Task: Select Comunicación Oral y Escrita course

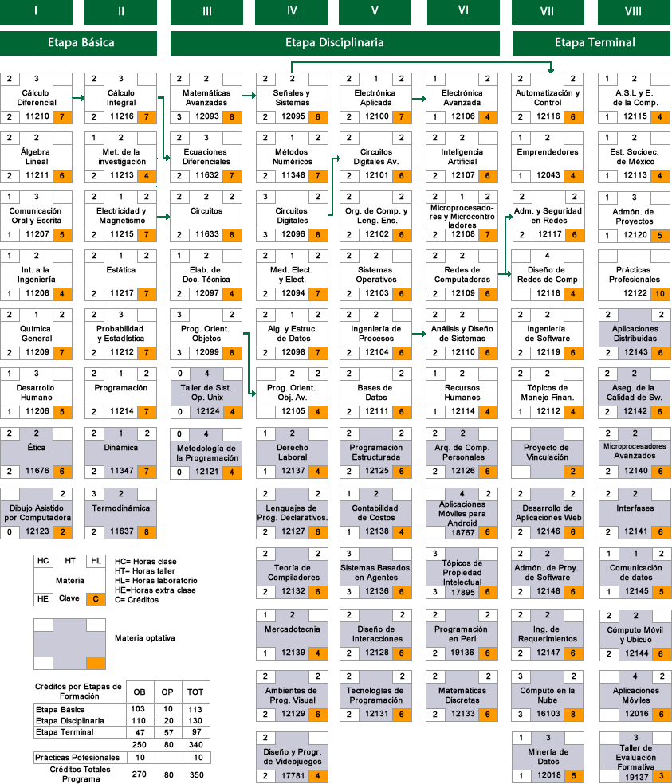Action: click(x=36, y=217)
